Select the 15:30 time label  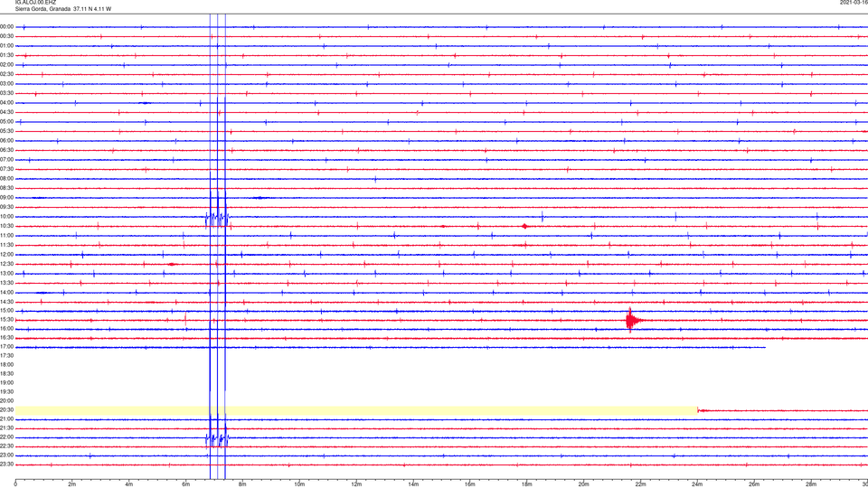pyautogui.click(x=6, y=319)
